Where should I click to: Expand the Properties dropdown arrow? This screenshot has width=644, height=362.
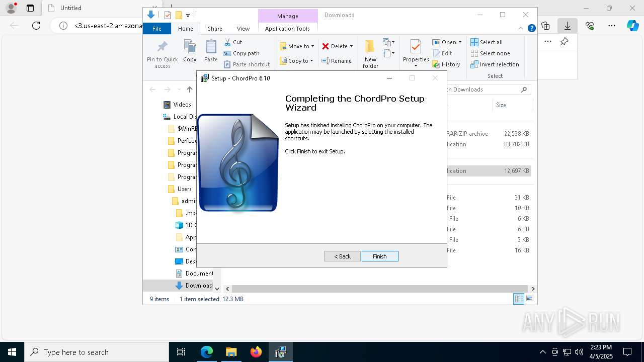[x=416, y=66]
